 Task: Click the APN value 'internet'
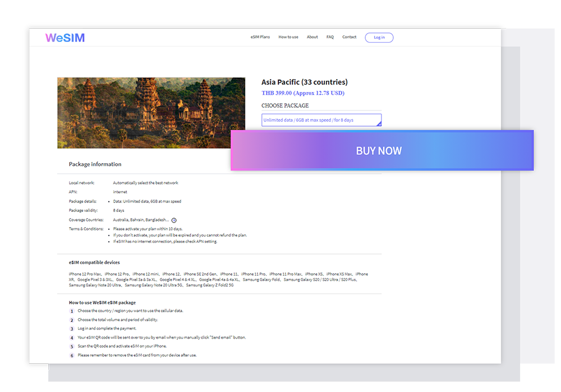120,192
